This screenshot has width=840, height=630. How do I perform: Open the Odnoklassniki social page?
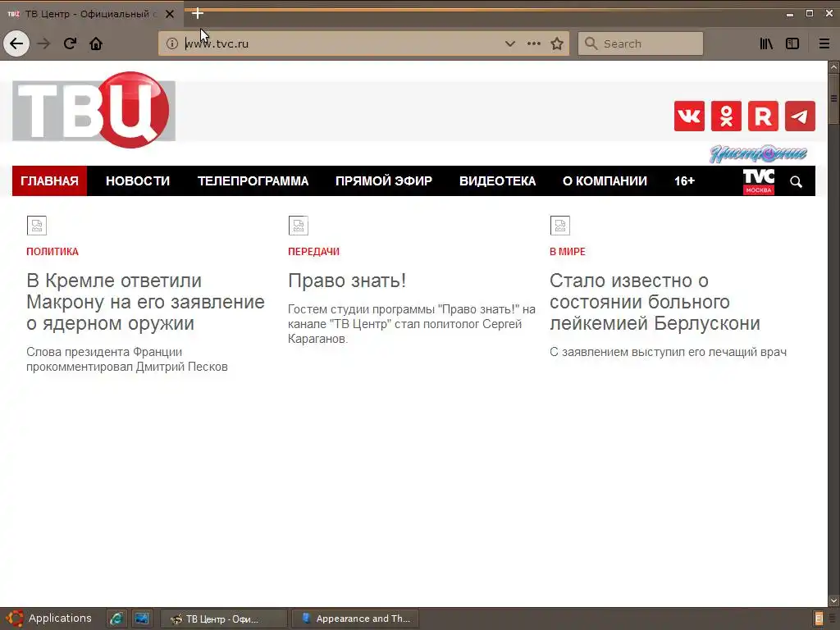coord(726,116)
